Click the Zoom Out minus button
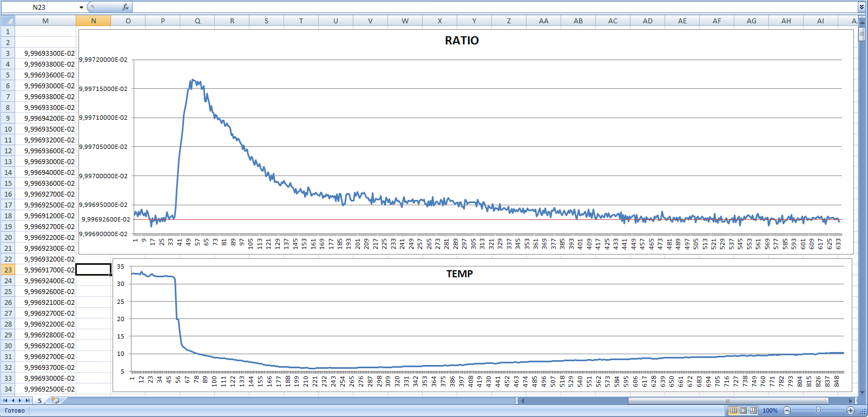This screenshot has height=417, width=868. [x=787, y=411]
